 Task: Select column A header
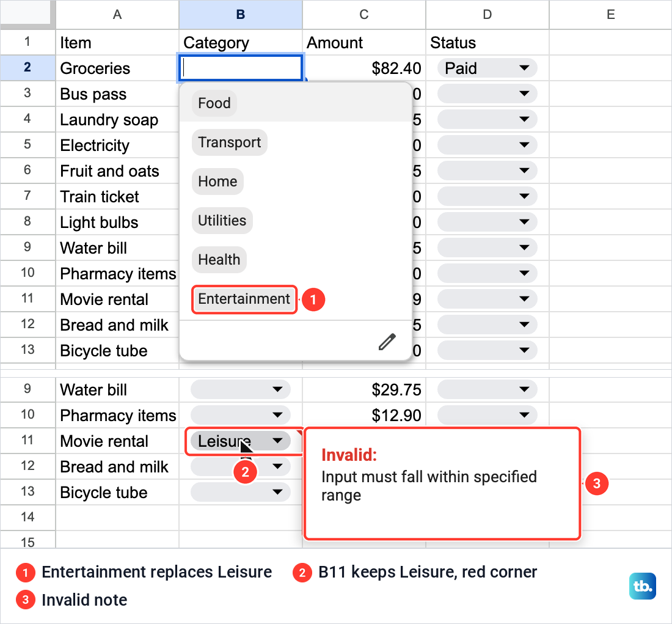tap(117, 15)
